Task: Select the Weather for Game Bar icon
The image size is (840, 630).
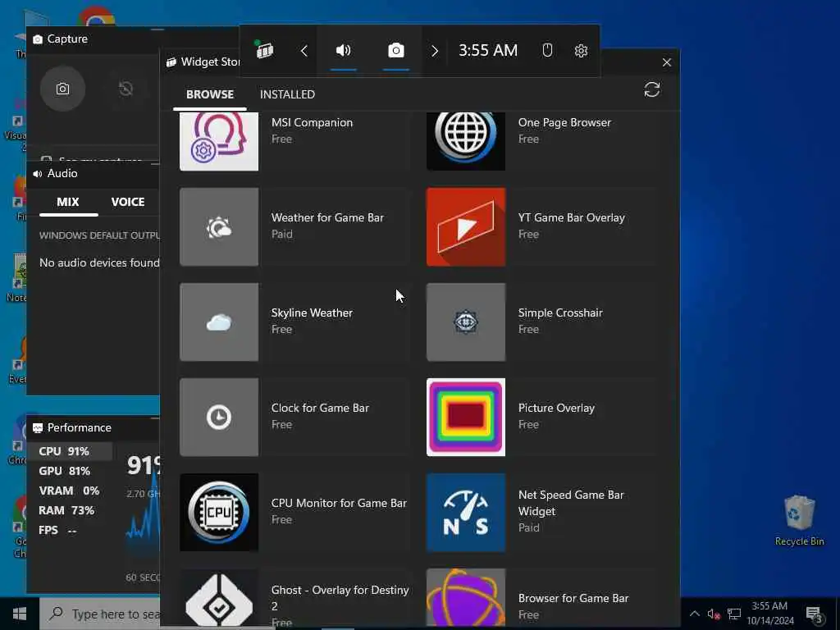Action: 218,227
